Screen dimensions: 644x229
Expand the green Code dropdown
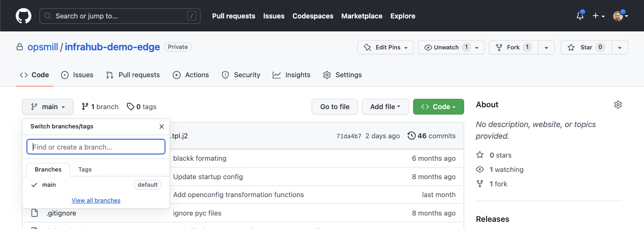[438, 106]
